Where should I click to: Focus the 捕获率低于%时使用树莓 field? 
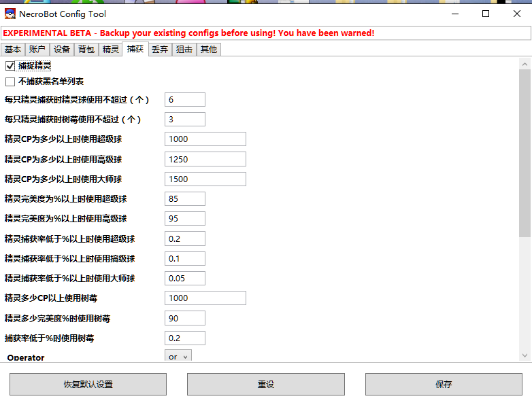(x=185, y=338)
